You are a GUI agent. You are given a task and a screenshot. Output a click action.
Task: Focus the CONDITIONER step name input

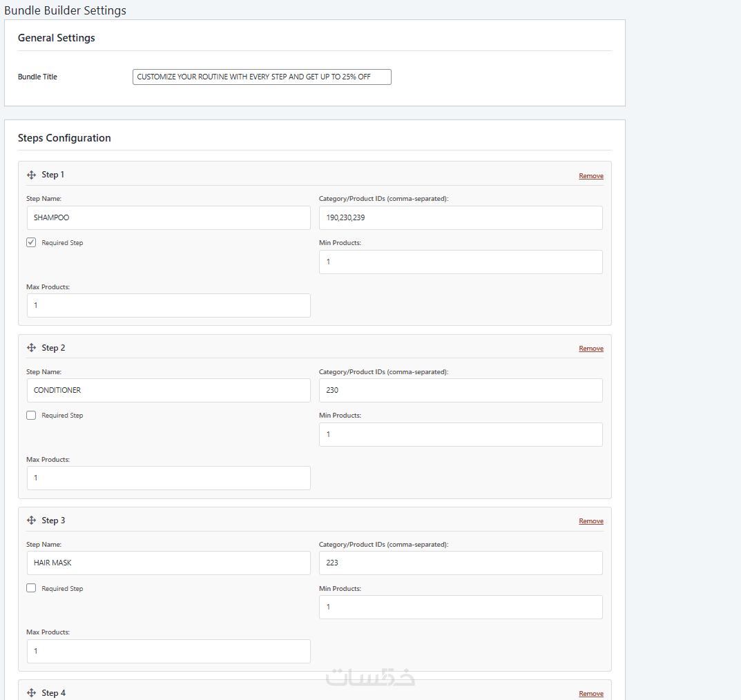(169, 390)
